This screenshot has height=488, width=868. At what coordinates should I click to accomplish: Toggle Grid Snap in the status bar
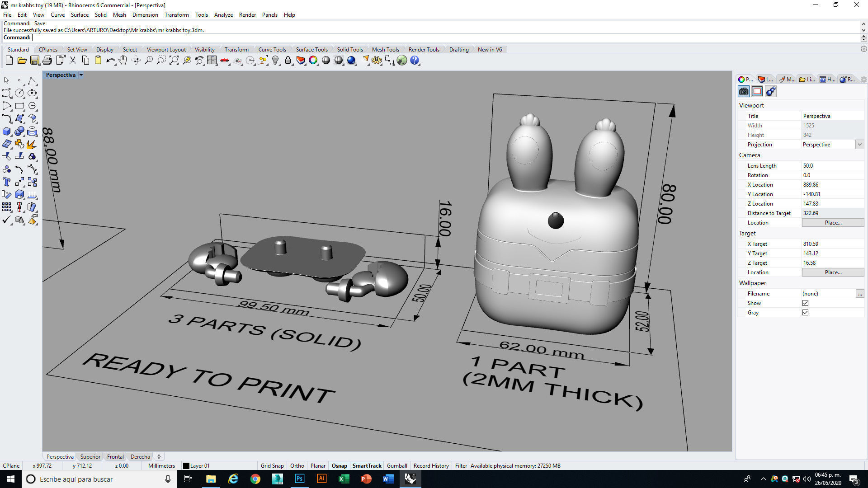[272, 466]
